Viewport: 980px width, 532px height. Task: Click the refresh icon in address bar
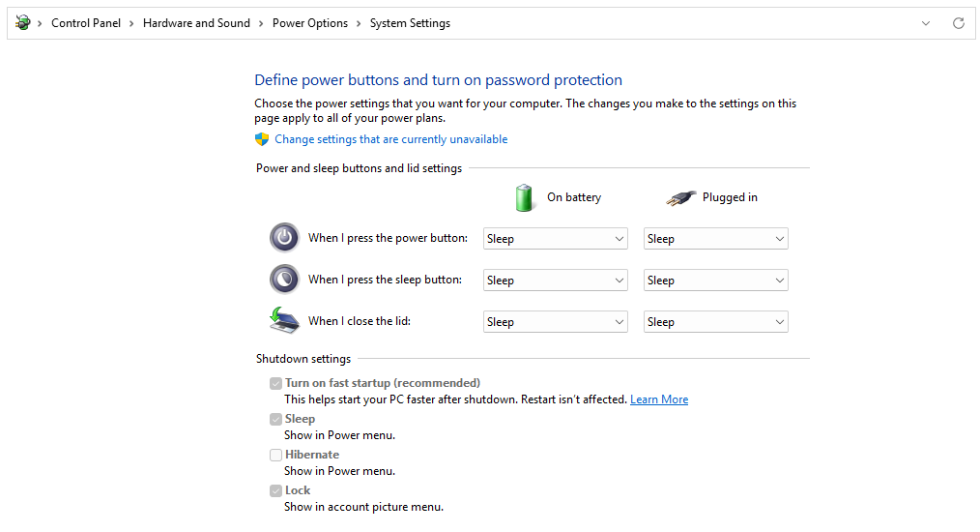[958, 23]
